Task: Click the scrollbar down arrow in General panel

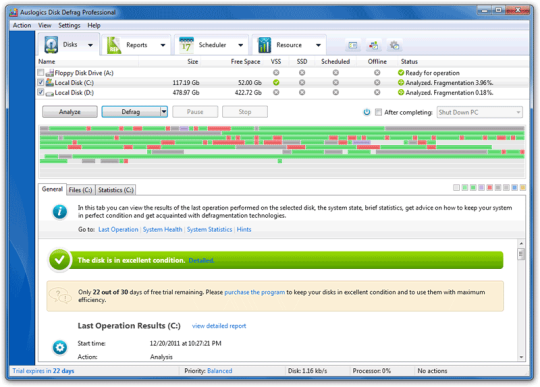Action: tap(521, 357)
